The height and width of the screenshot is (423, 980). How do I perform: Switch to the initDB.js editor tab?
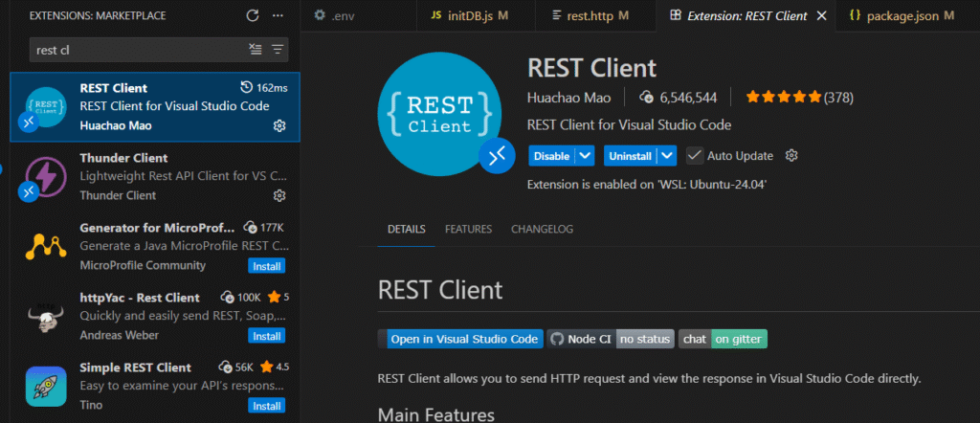(x=476, y=15)
